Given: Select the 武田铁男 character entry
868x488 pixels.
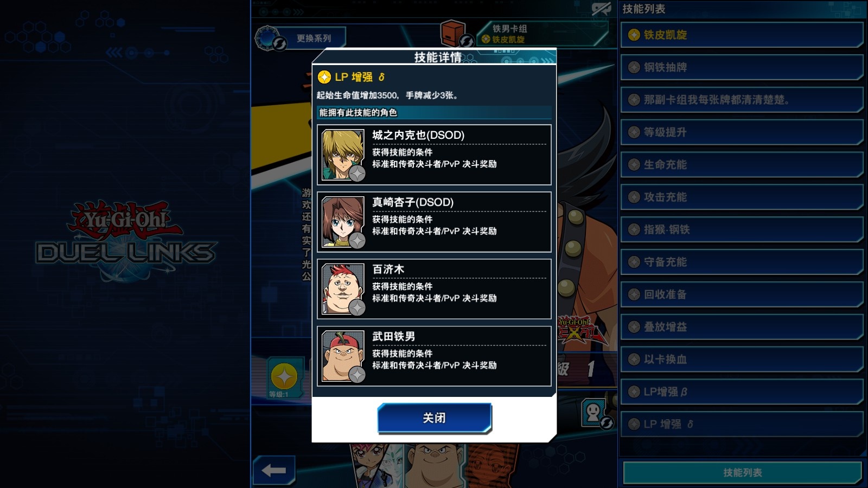Looking at the screenshot, I should pos(434,356).
